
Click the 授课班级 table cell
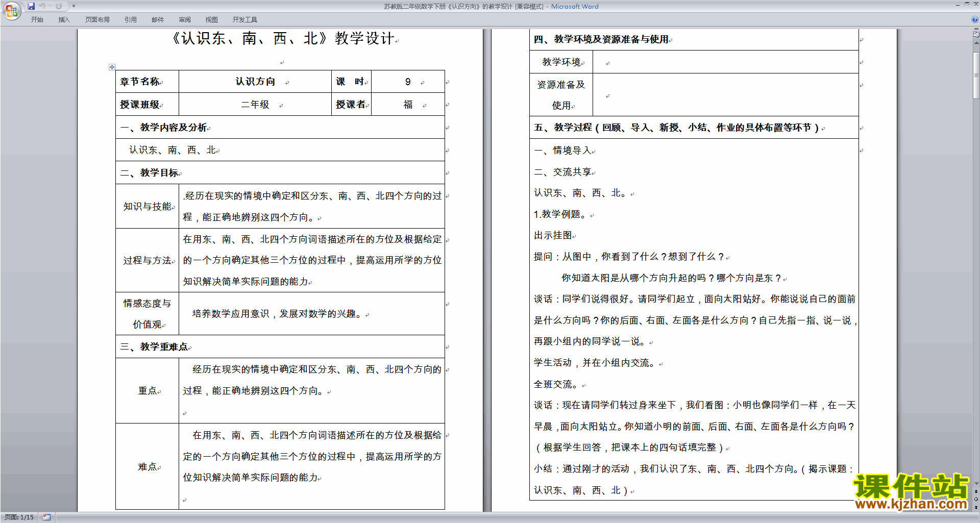147,105
